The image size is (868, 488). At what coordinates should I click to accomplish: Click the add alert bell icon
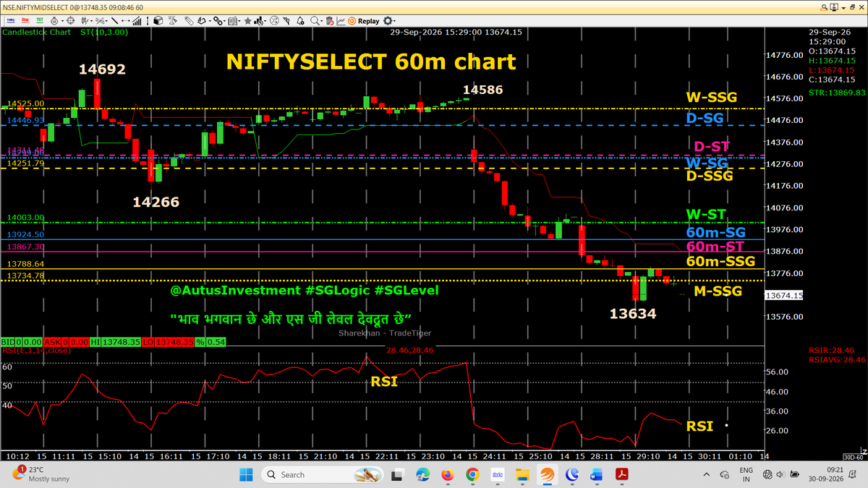click(x=300, y=21)
